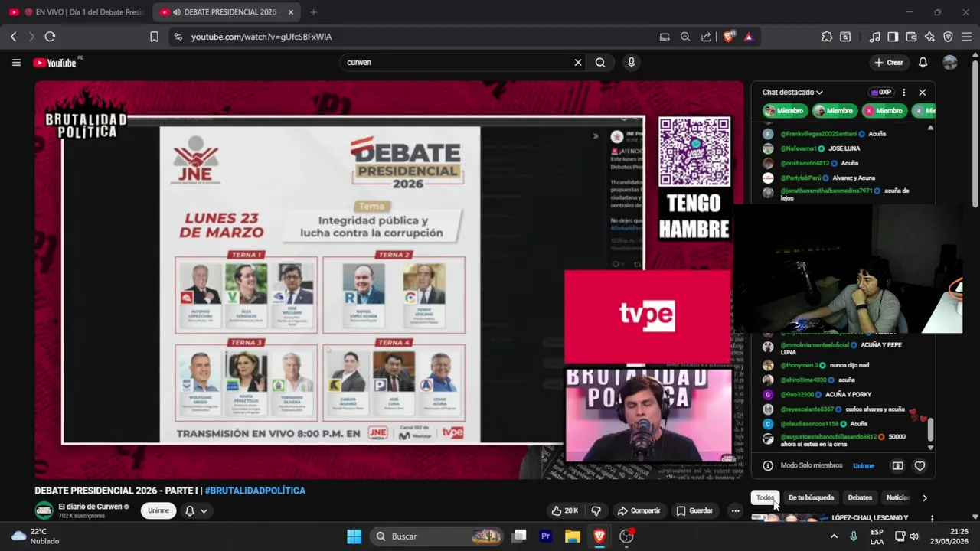The image size is (980, 551).
Task: Send a Super Chat dollar icon
Action: click(x=897, y=465)
